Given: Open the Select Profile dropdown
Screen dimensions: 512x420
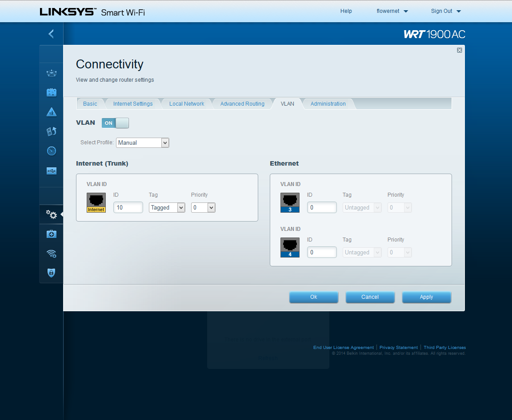Looking at the screenshot, I should point(143,143).
